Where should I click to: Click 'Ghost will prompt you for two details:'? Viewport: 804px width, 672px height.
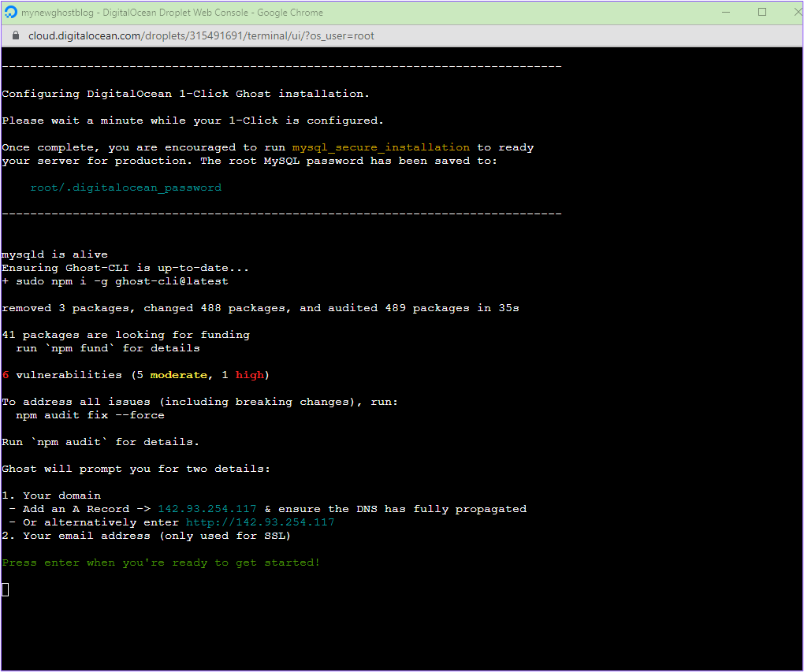pos(136,469)
